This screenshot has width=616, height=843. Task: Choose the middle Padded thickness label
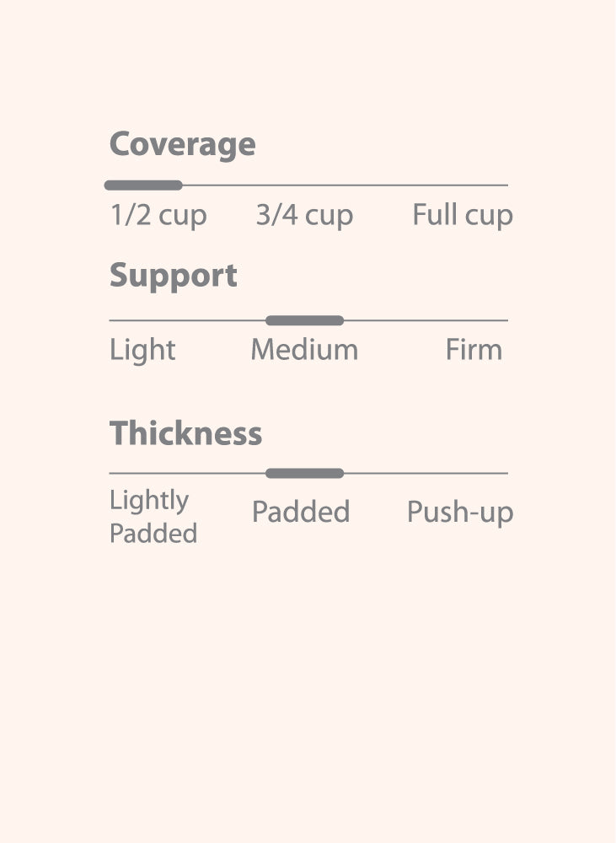301,512
